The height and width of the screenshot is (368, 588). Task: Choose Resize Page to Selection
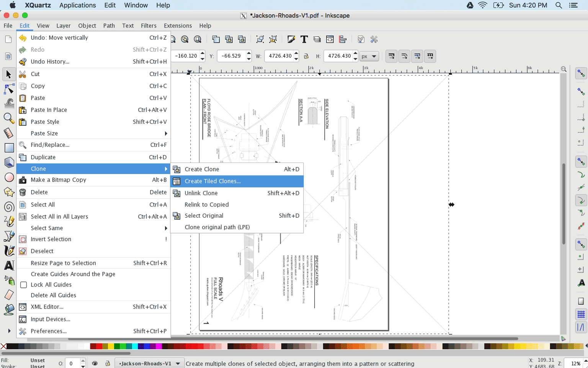[x=93, y=263]
